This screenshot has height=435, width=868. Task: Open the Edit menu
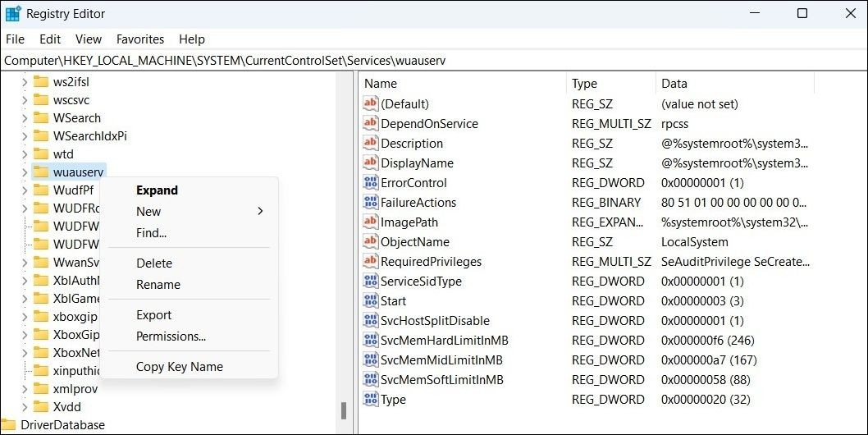tap(50, 39)
